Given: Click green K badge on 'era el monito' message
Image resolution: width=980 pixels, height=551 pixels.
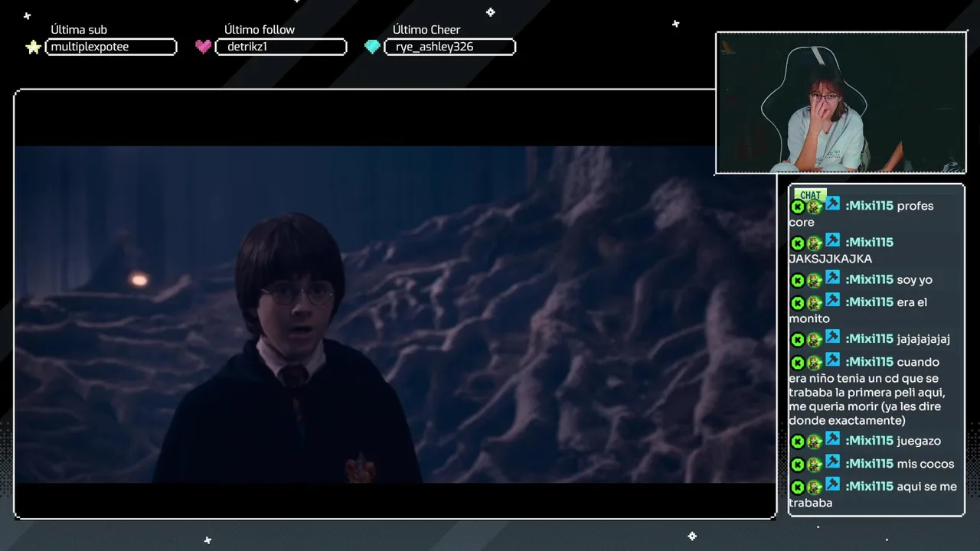Looking at the screenshot, I should click(797, 303).
